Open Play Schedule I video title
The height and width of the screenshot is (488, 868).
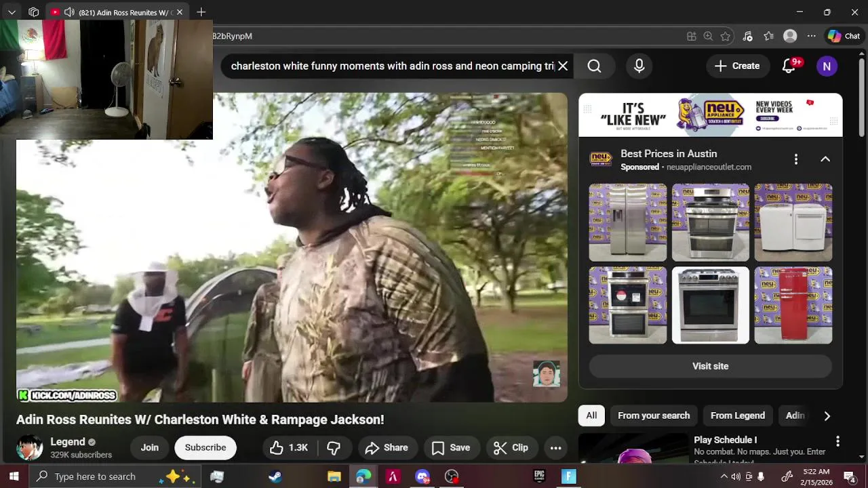click(x=725, y=440)
